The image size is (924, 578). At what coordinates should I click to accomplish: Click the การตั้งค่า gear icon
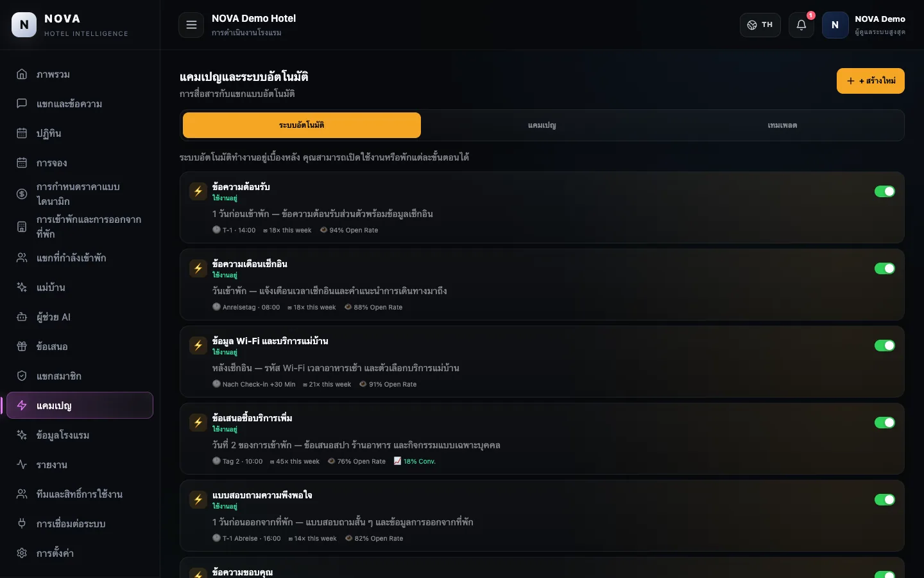22,553
